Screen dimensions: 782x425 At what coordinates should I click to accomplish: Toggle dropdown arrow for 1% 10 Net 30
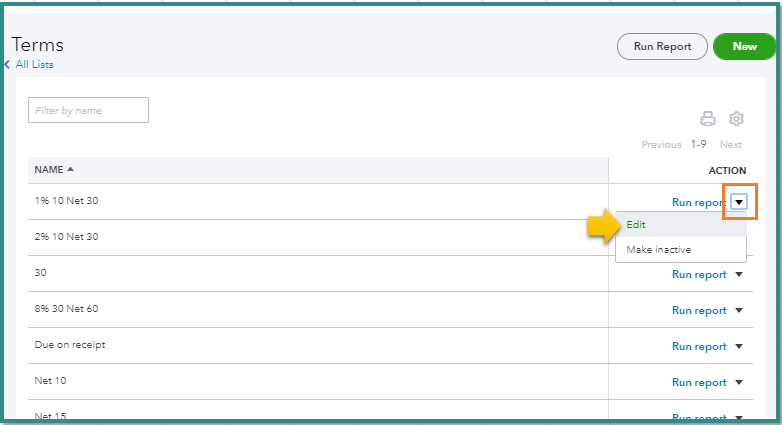[739, 202]
